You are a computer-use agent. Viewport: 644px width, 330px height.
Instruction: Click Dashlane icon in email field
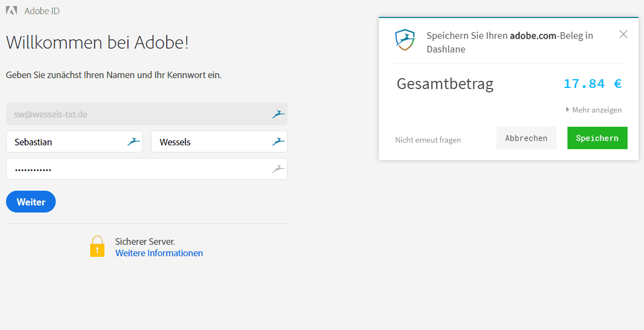[x=278, y=115]
